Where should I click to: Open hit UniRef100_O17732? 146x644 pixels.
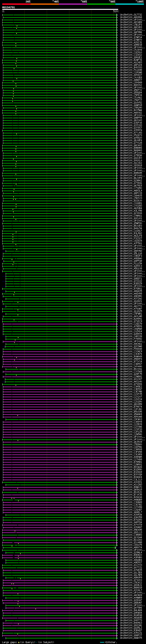coord(131,15)
